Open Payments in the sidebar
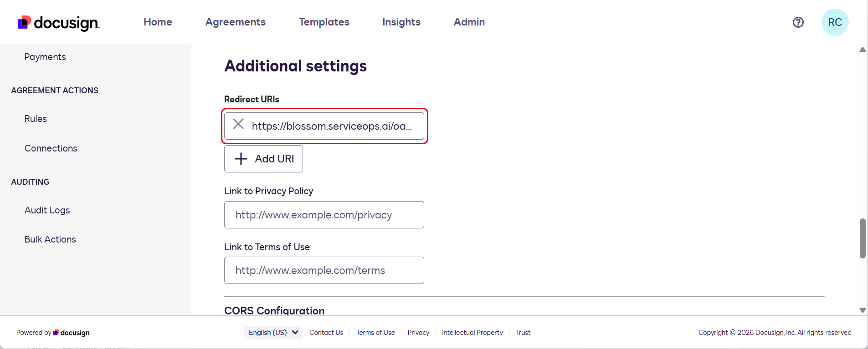Viewport: 868px width, 349px height. click(x=45, y=57)
